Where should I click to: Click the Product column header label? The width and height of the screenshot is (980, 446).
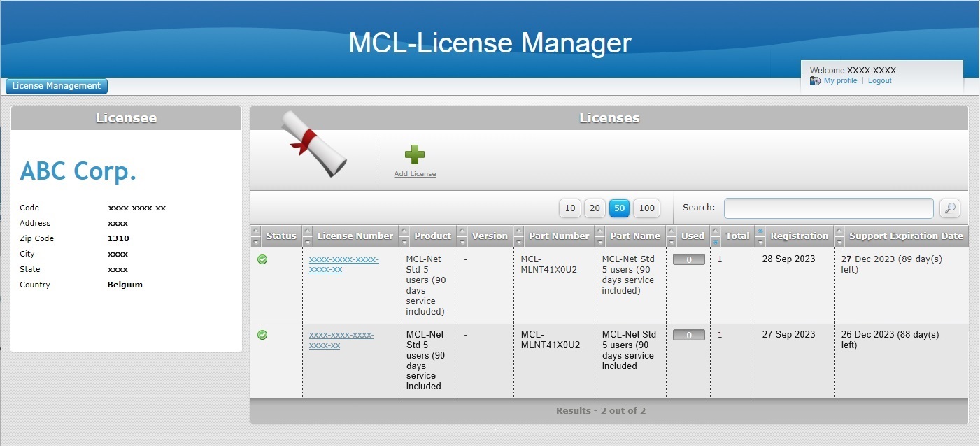point(433,236)
